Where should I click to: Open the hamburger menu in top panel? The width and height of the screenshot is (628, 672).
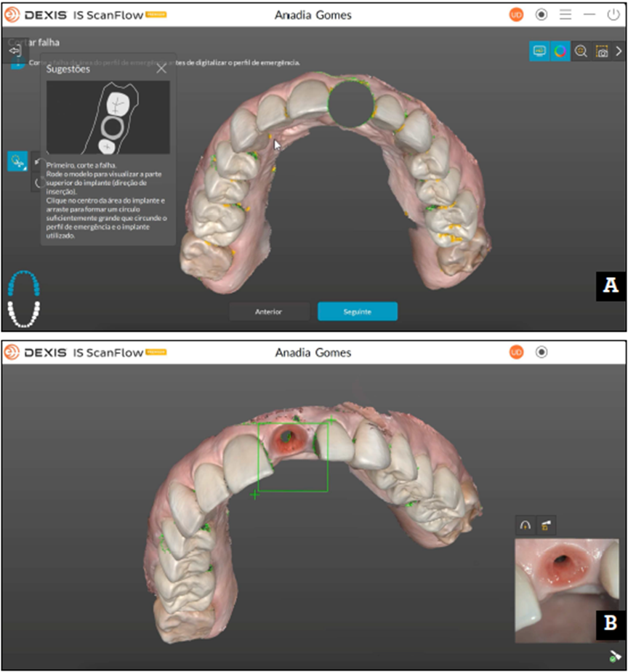pos(565,15)
